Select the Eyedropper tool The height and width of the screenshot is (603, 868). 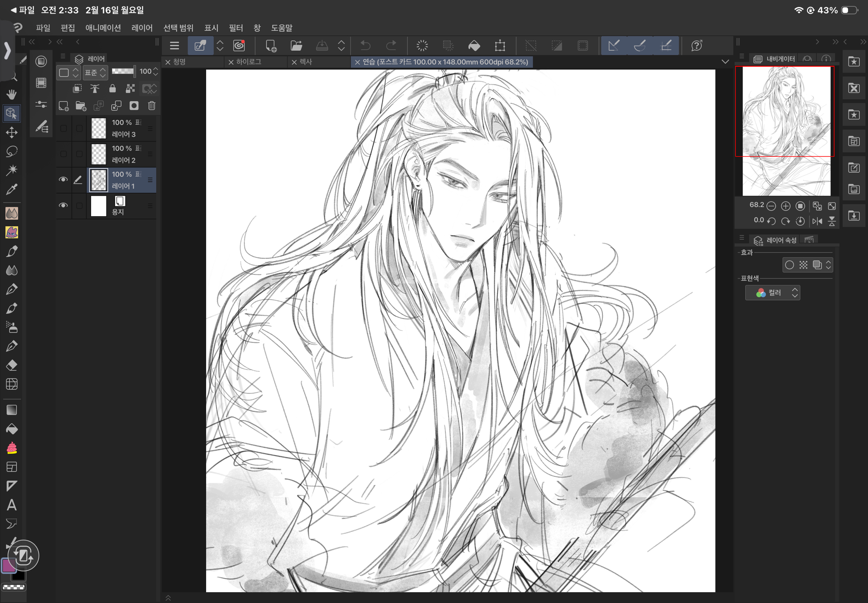coord(12,189)
